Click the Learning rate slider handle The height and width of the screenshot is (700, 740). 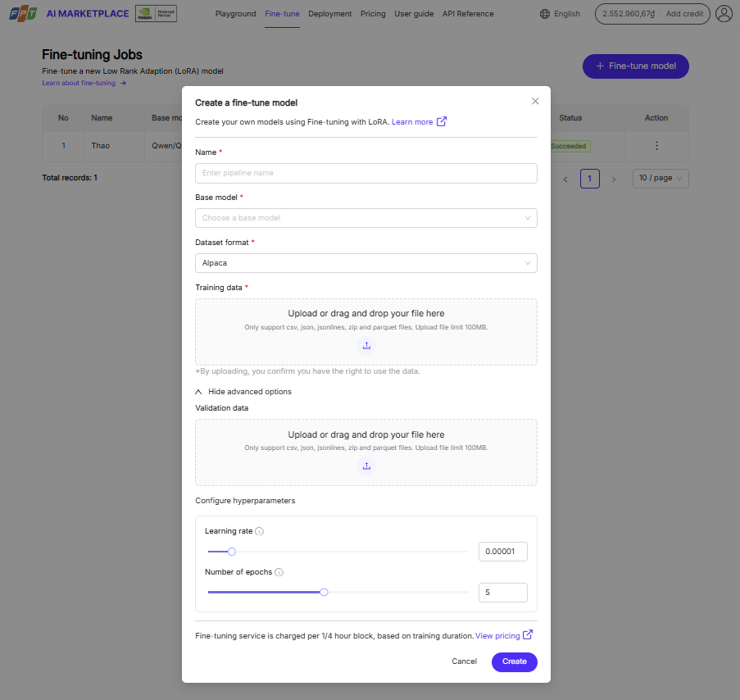232,552
